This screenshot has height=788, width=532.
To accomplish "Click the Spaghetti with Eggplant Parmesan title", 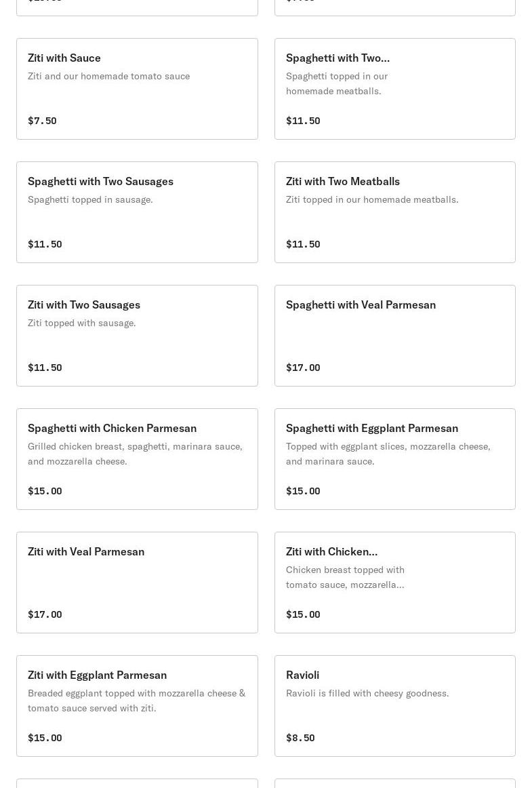I will (x=371, y=428).
